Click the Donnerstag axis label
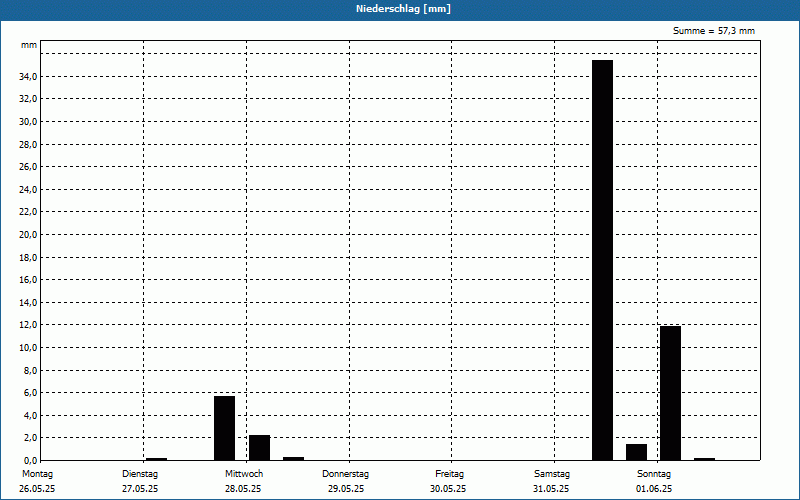 tap(345, 474)
